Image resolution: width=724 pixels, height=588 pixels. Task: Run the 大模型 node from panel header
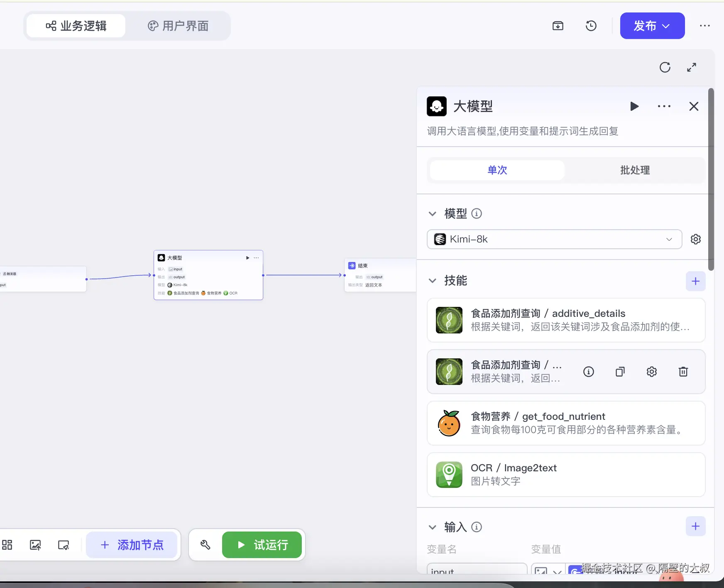coord(634,106)
